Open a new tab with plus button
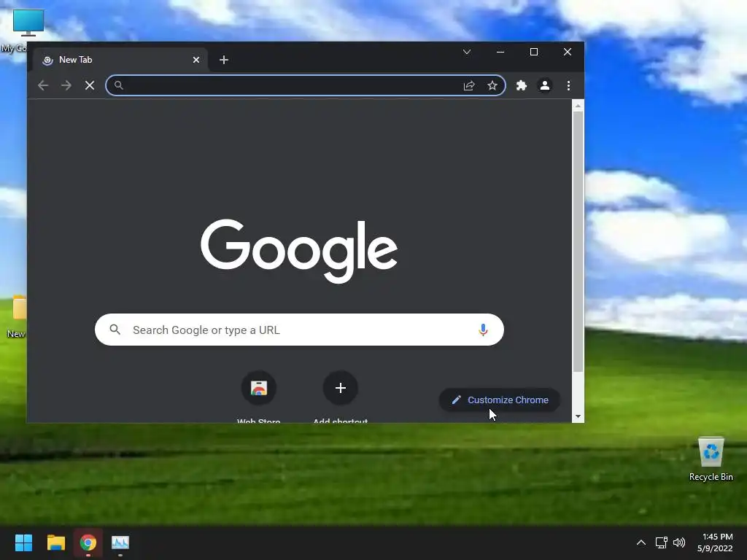The height and width of the screenshot is (560, 747). coord(224,60)
